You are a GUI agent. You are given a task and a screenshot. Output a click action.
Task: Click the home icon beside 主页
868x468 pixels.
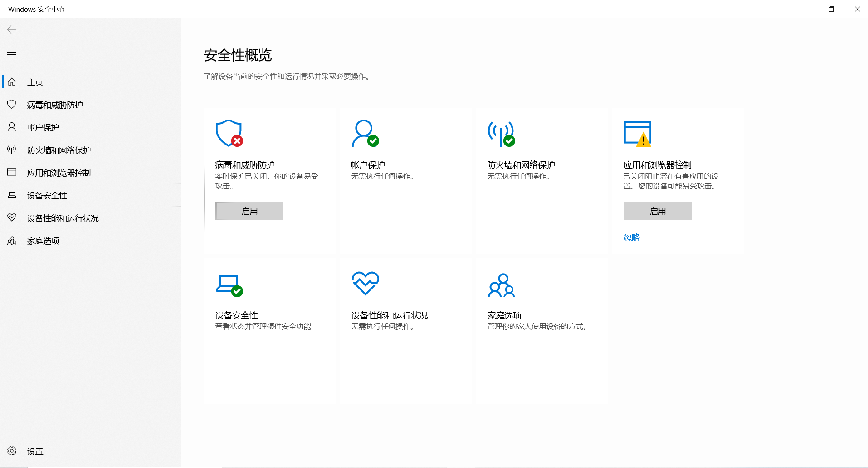pyautogui.click(x=12, y=82)
